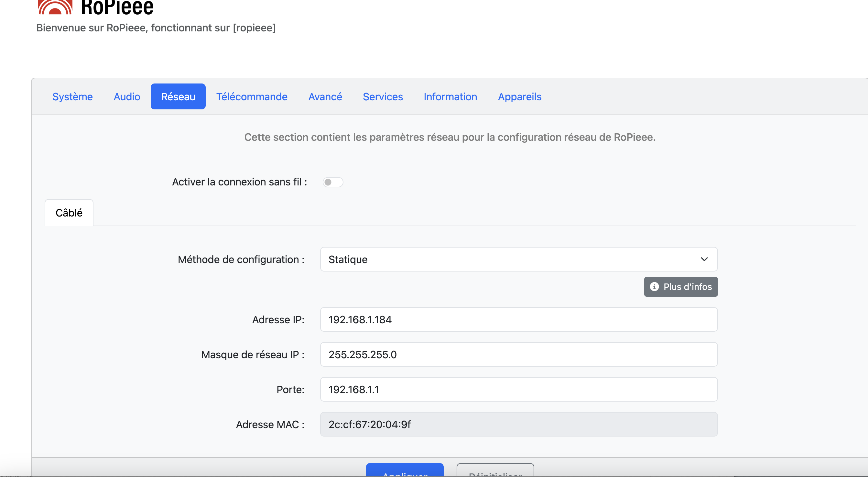Click the info icon in Plus d'infos

[x=654, y=286]
